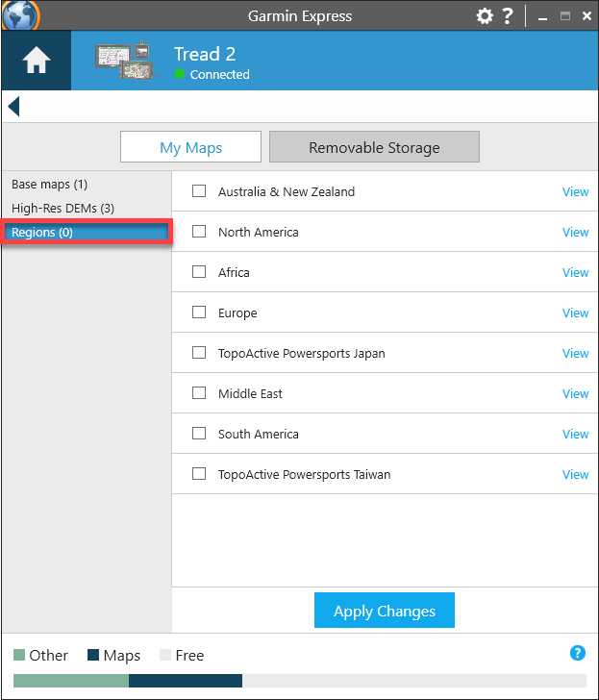The height and width of the screenshot is (700, 599).
Task: Click the Connected status label
Action: (219, 75)
